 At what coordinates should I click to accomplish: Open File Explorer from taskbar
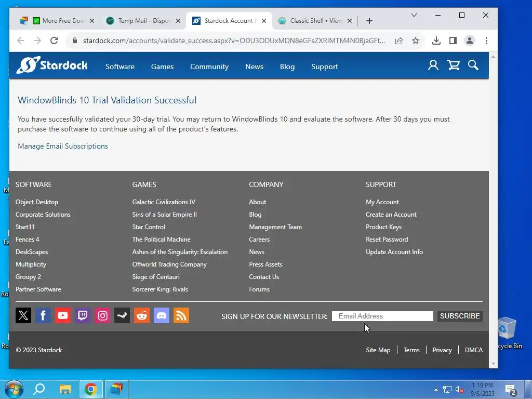[65, 389]
